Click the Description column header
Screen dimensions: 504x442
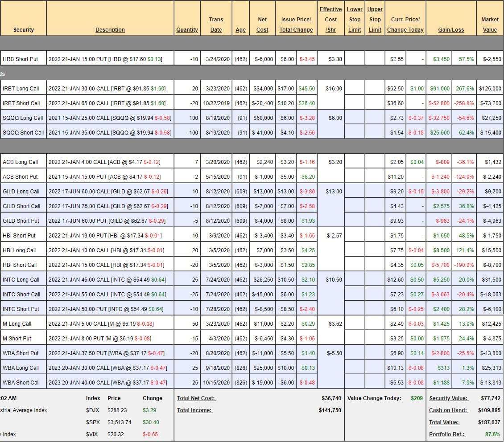click(110, 30)
